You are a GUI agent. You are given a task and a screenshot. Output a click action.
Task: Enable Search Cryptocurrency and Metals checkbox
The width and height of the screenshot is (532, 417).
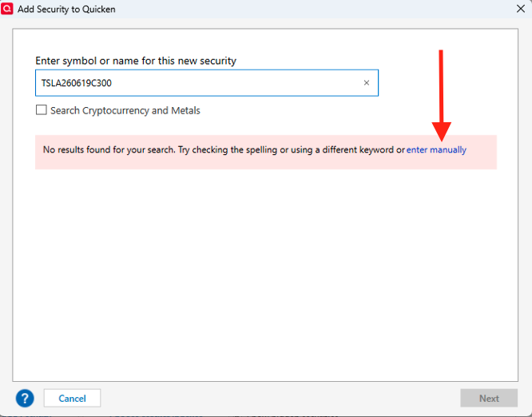click(x=42, y=110)
